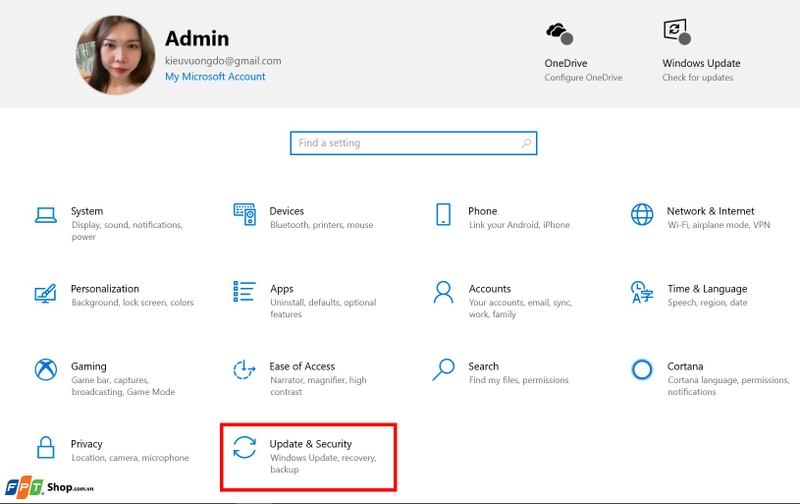Open the Network & Internet globe icon
This screenshot has width=800, height=504.
tap(642, 214)
